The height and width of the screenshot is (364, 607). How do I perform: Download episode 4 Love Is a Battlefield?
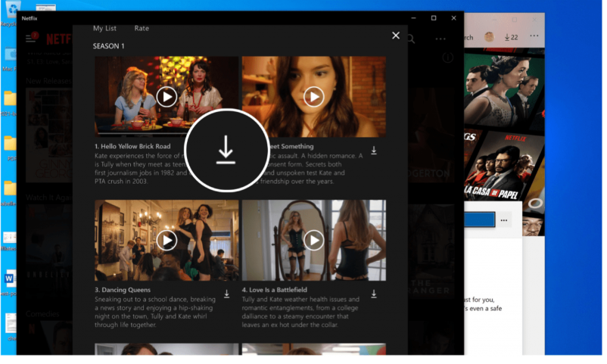(x=374, y=294)
